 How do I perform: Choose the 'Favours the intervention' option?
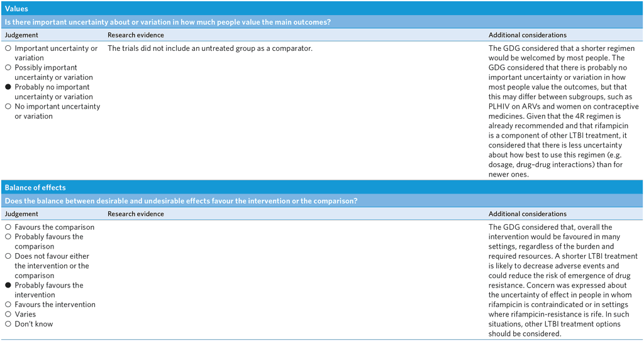click(8, 305)
